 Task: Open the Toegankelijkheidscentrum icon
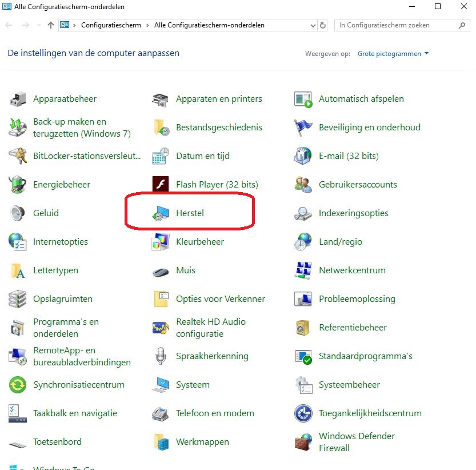(303, 413)
